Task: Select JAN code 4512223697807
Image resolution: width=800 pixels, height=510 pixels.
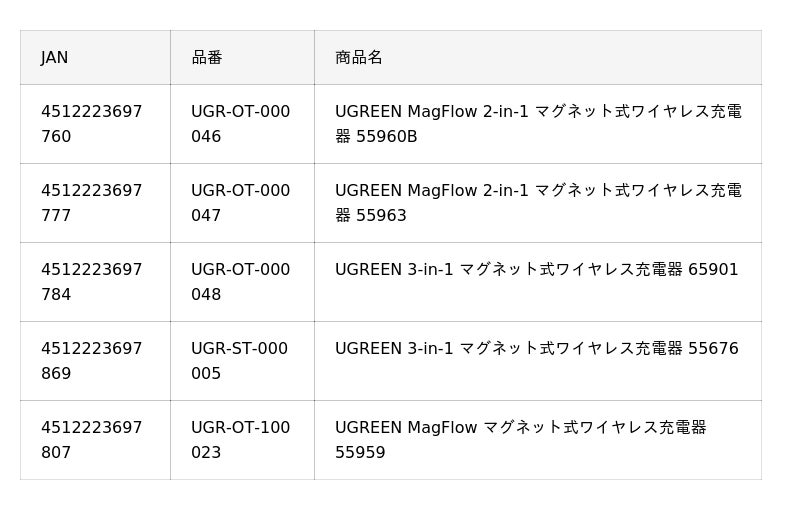Action: pos(91,440)
